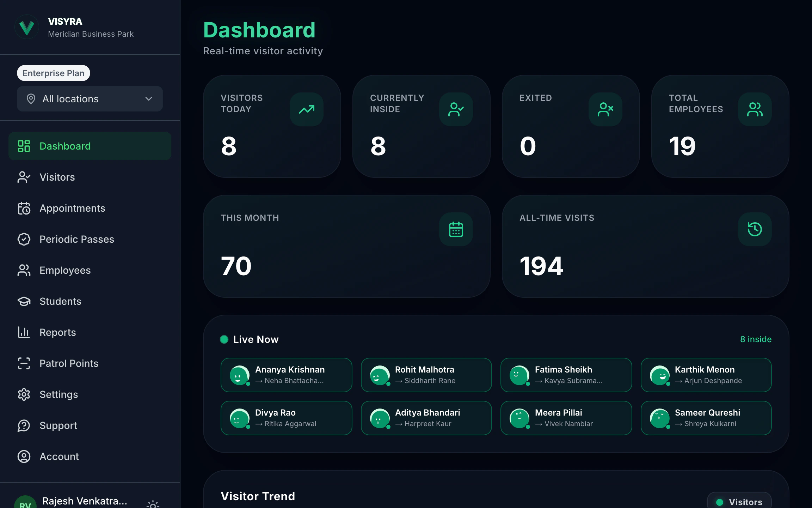Click trending-up icon on Visitors Today card
Image resolution: width=812 pixels, height=508 pixels.
tap(307, 109)
